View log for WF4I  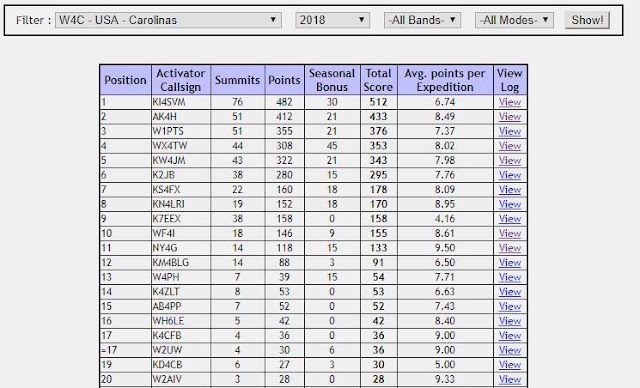point(510,233)
